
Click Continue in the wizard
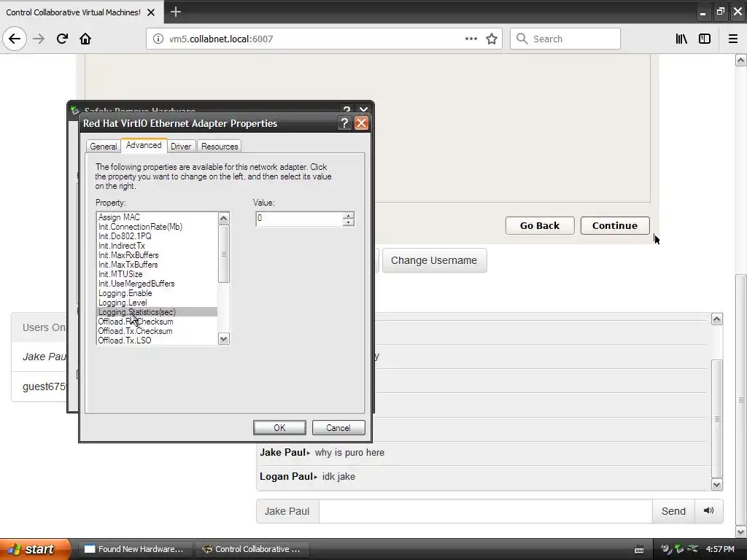tap(614, 226)
